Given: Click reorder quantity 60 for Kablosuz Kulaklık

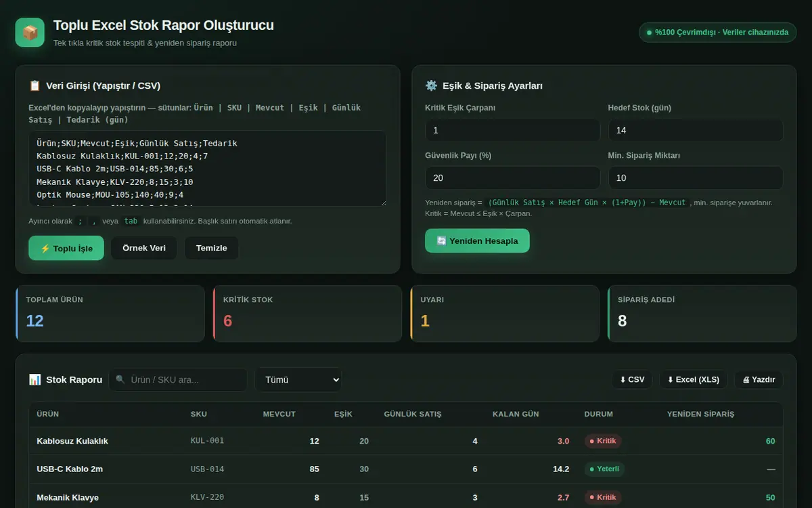Looking at the screenshot, I should tap(770, 441).
